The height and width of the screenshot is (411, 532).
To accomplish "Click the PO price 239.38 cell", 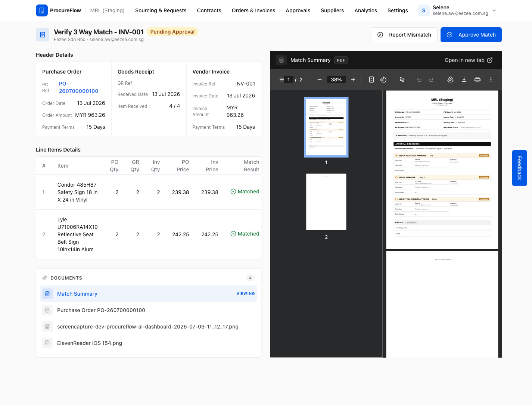I will [x=180, y=192].
